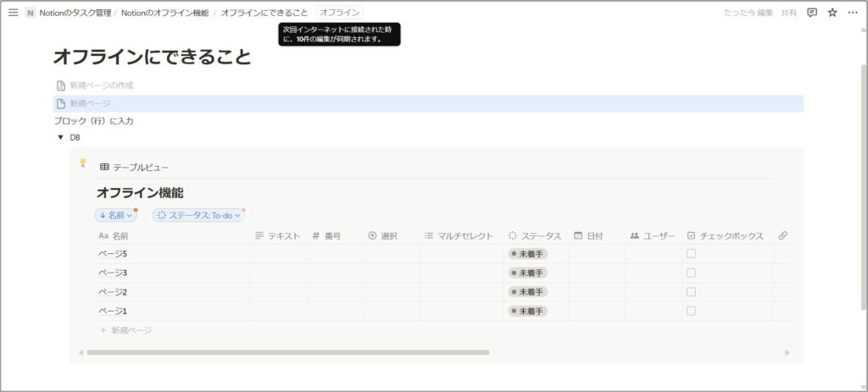The width and height of the screenshot is (868, 392).
Task: Open ページ2 status 未着手 selector
Action: click(x=528, y=291)
